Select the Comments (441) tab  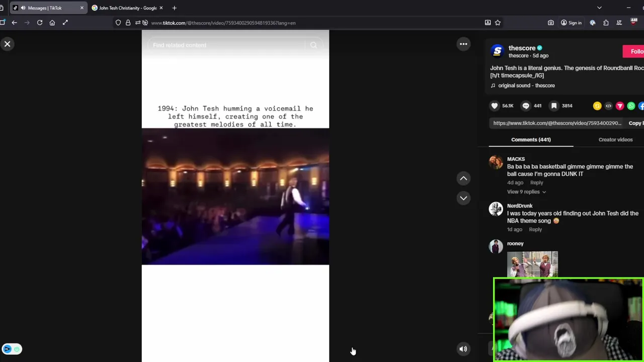[531, 140]
